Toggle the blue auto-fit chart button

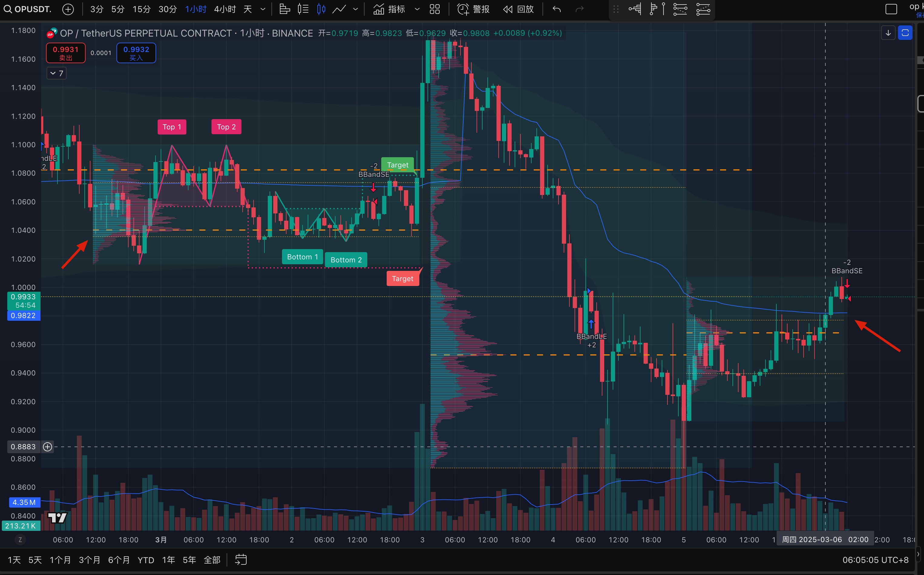905,33
